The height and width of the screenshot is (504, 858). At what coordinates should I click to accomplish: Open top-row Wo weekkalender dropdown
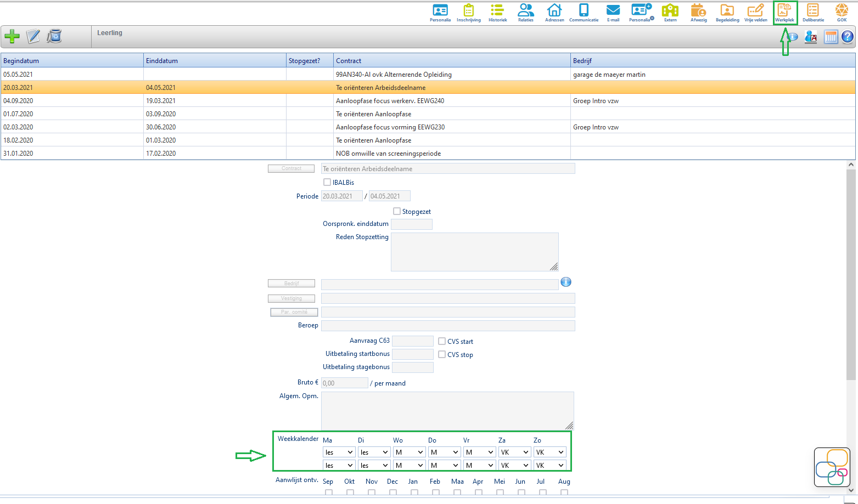coord(409,452)
